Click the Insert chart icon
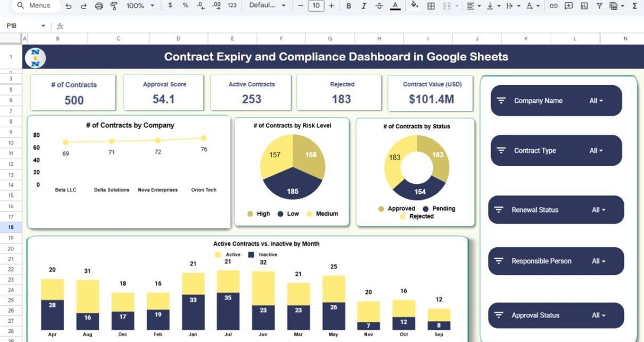644x342 pixels. pos(584,6)
